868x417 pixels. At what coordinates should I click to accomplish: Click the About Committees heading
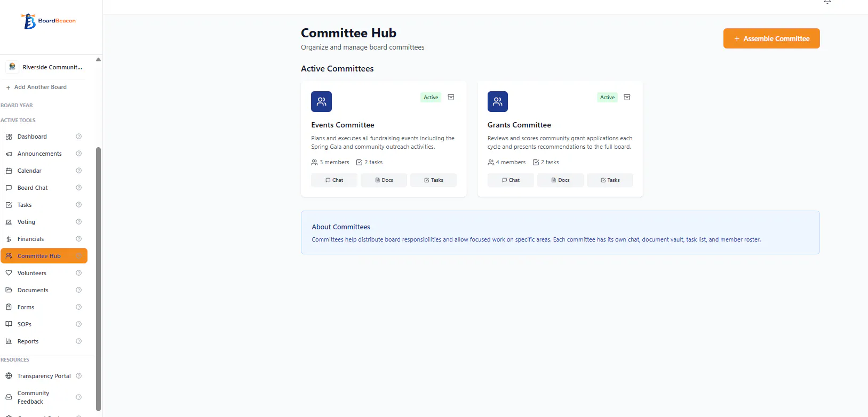click(341, 227)
